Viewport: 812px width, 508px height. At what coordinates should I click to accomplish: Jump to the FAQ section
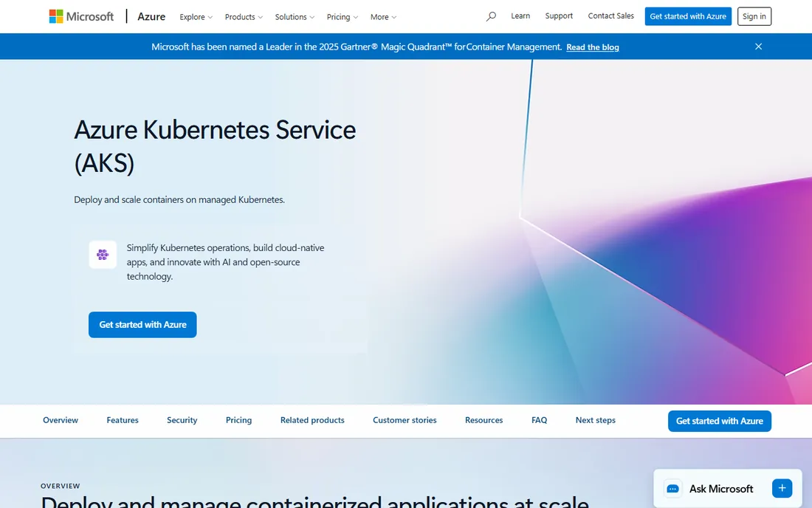(539, 420)
